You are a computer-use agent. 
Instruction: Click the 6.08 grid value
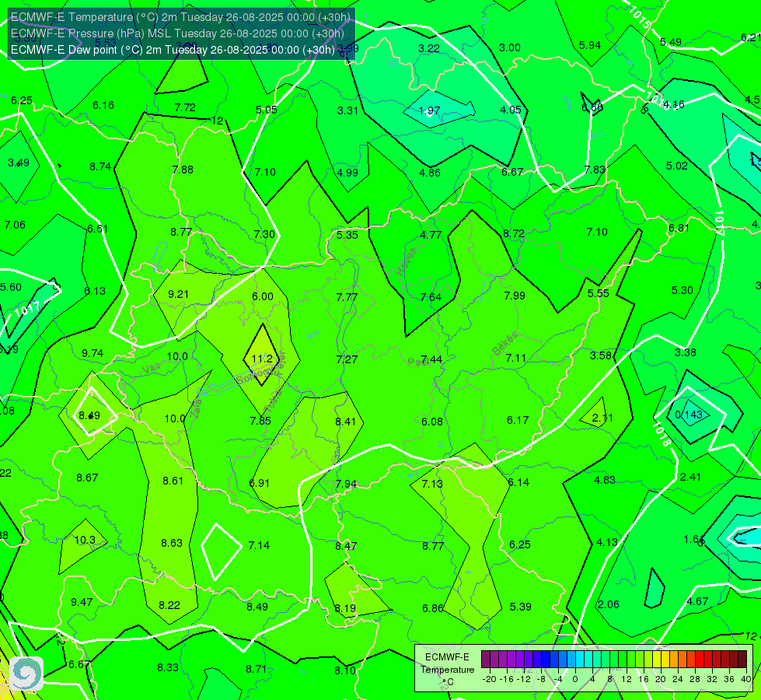pos(432,421)
